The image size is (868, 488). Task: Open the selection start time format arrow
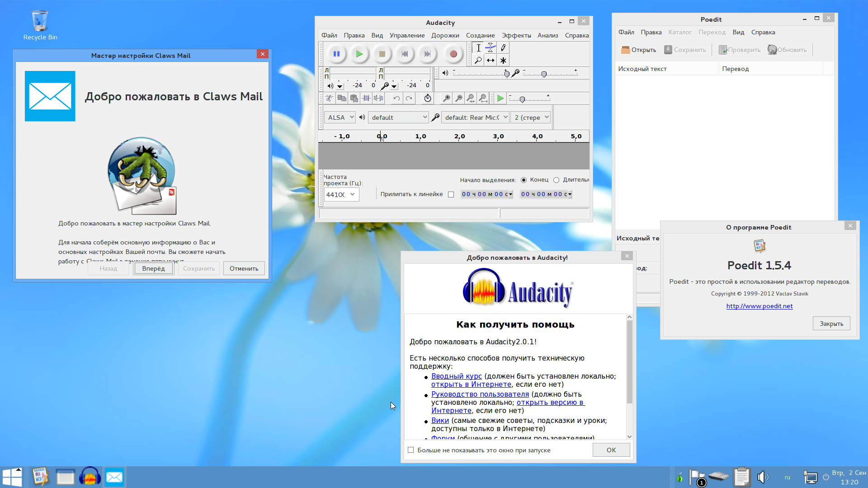510,194
